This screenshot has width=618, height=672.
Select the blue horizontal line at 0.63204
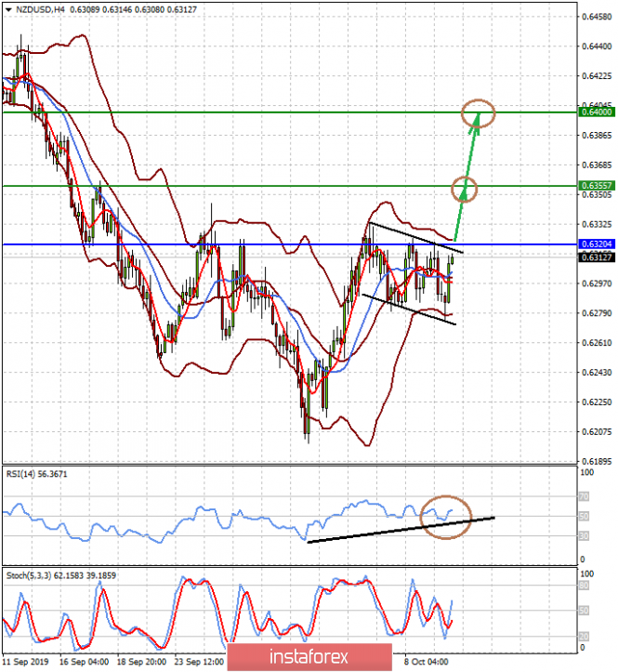pyautogui.click(x=290, y=244)
